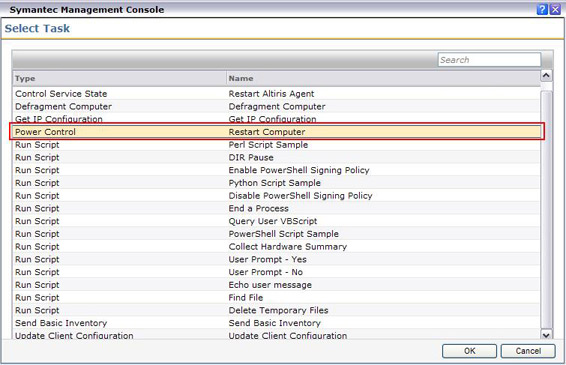Click the vertical scrollbar thumb
This screenshot has width=566, height=365.
tap(546, 209)
